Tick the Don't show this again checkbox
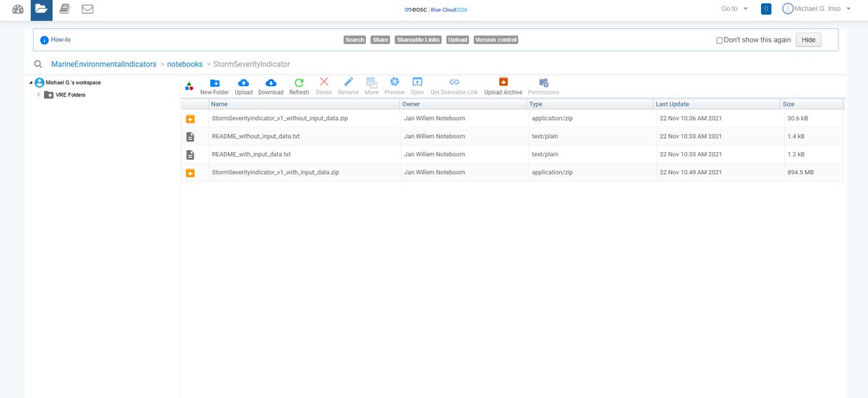The width and height of the screenshot is (868, 398). (x=719, y=41)
